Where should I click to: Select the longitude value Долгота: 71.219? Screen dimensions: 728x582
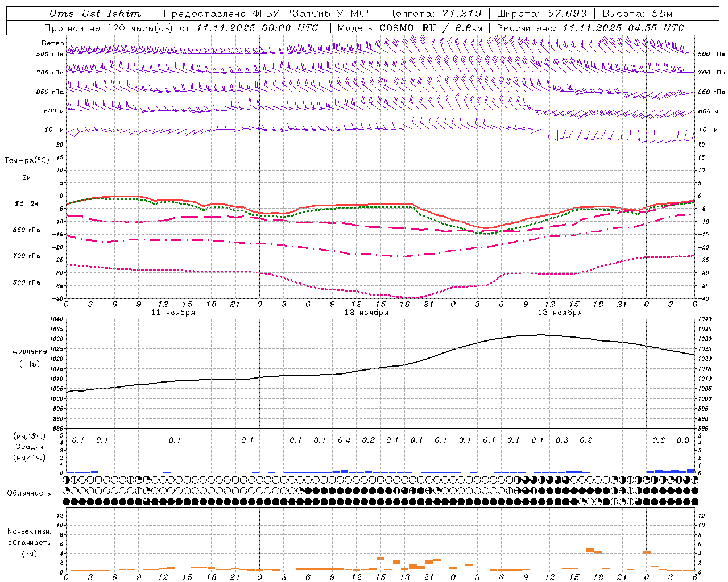pos(434,14)
